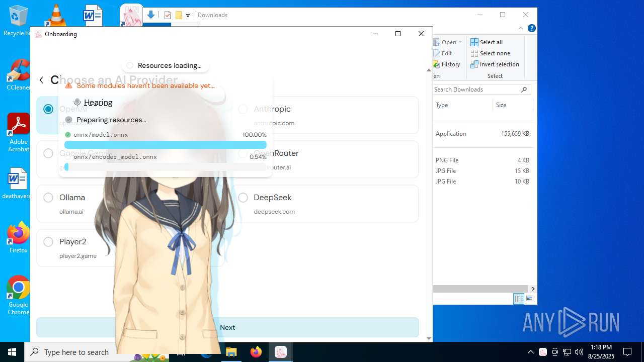This screenshot has width=644, height=362.
Task: Sort by the Size column header
Action: [x=501, y=105]
